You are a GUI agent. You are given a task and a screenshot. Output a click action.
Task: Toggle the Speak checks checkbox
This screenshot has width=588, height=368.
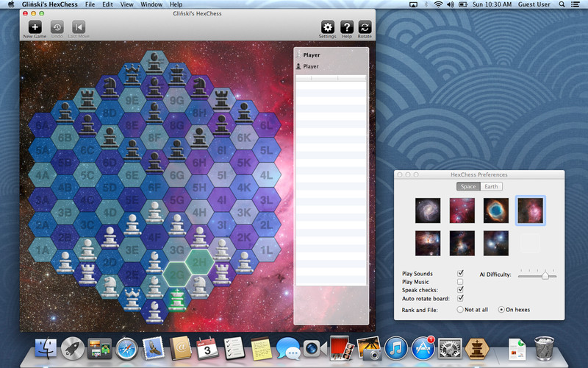coord(460,289)
